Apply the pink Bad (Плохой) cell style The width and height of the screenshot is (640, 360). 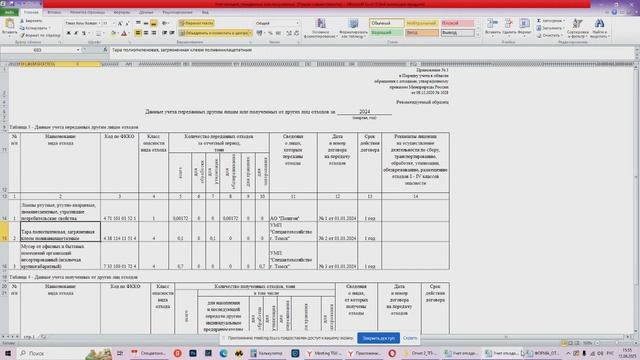pyautogui.click(x=457, y=23)
